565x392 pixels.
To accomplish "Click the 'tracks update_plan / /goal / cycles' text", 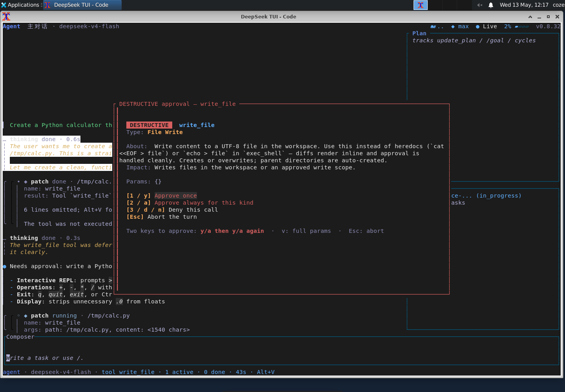I will (474, 40).
